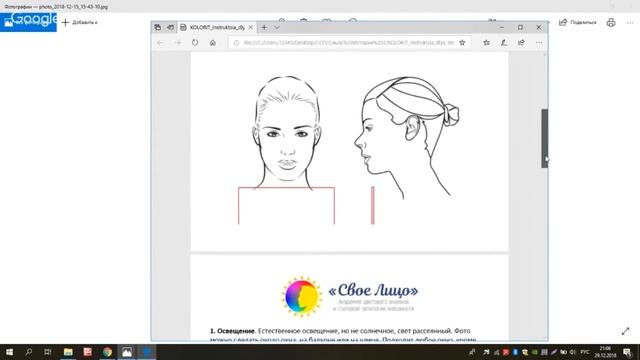Open the Edge Favorites hub
The height and width of the screenshot is (360, 640).
[486, 42]
